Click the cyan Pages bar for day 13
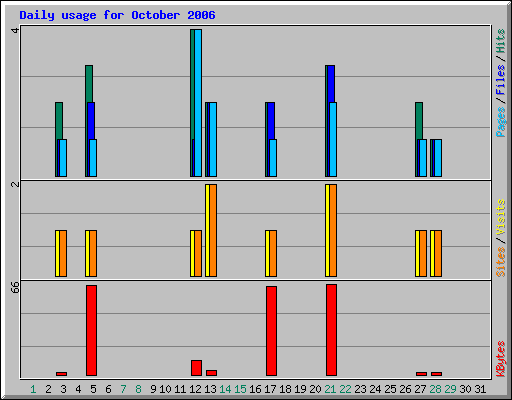512x400 pixels. 213,139
